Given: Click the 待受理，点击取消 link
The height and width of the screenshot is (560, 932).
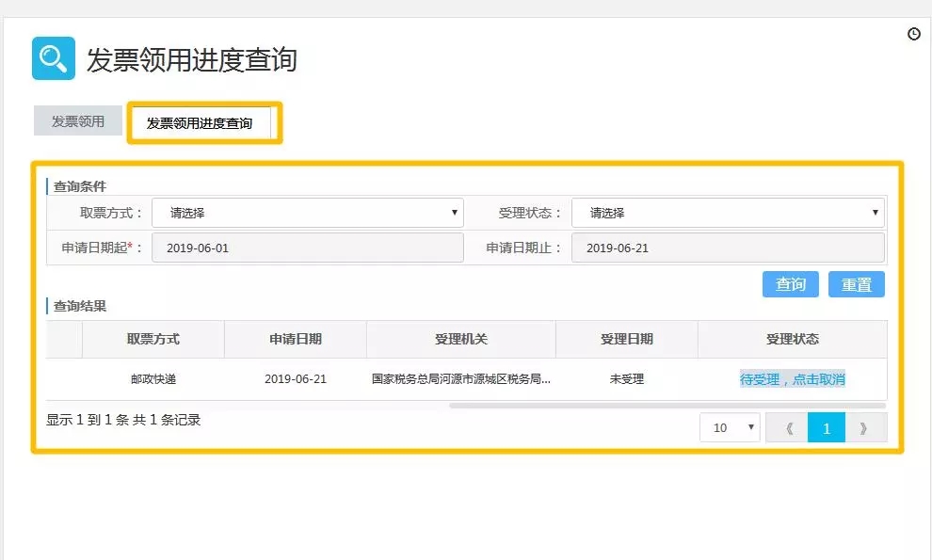Looking at the screenshot, I should (792, 379).
